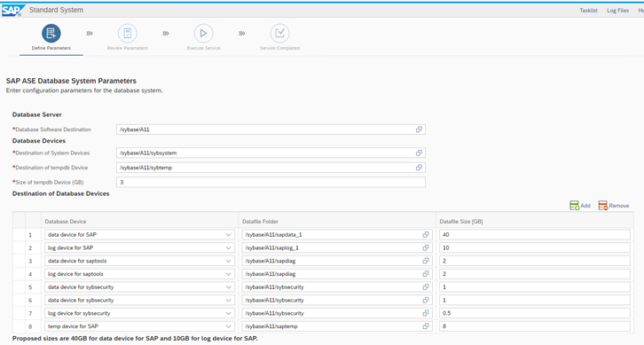
Task: Click the row 3 Datafile Size field
Action: [535, 261]
